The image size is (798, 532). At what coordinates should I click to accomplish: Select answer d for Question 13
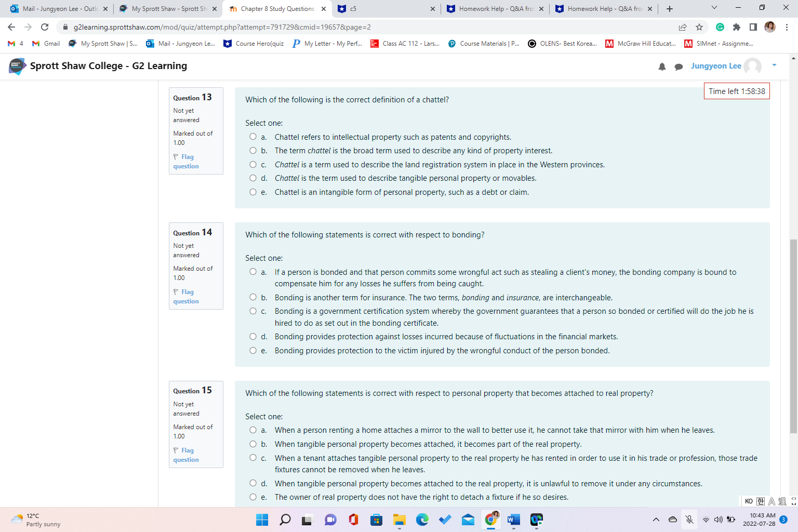click(x=253, y=178)
